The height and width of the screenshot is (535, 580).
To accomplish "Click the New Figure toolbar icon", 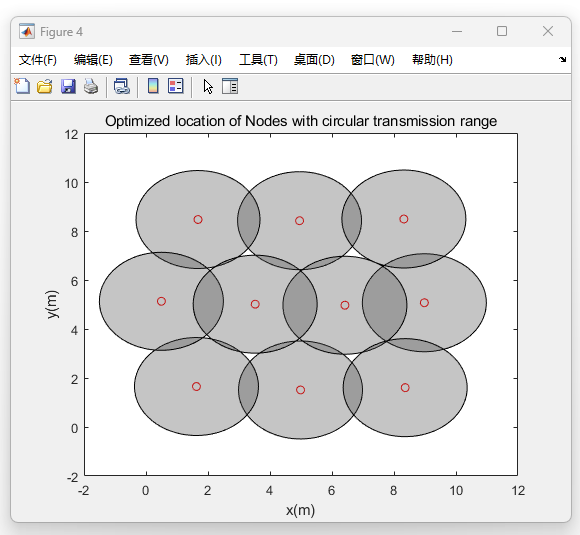I will 22,86.
